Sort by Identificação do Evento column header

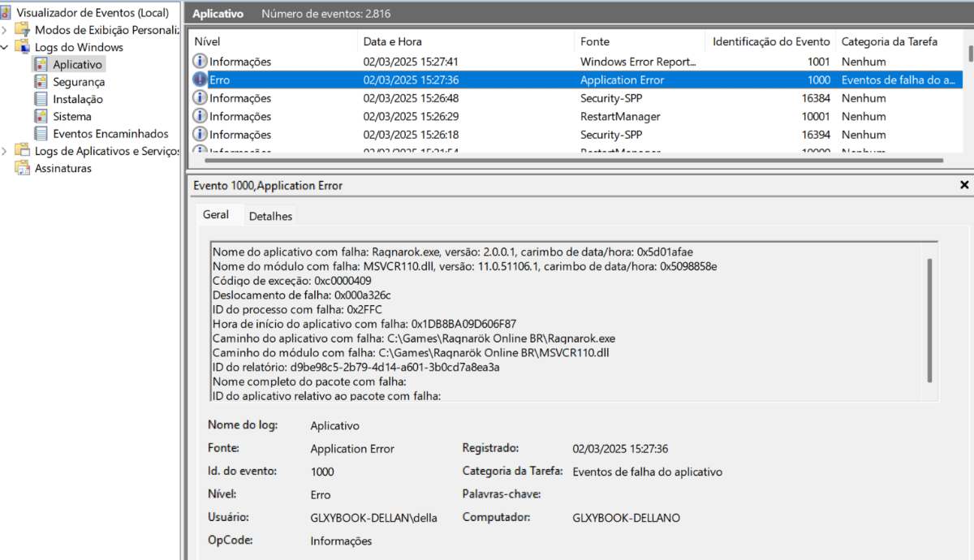click(x=771, y=41)
